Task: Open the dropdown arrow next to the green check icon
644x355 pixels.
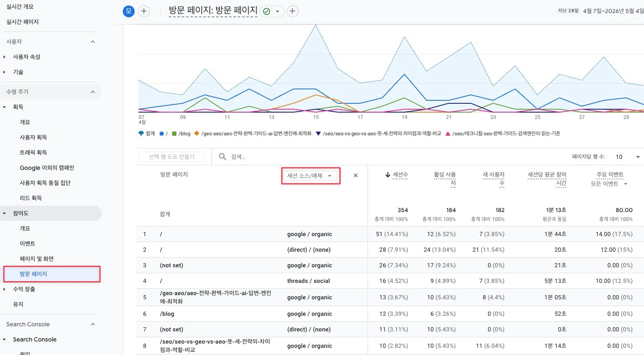Action: click(x=277, y=11)
